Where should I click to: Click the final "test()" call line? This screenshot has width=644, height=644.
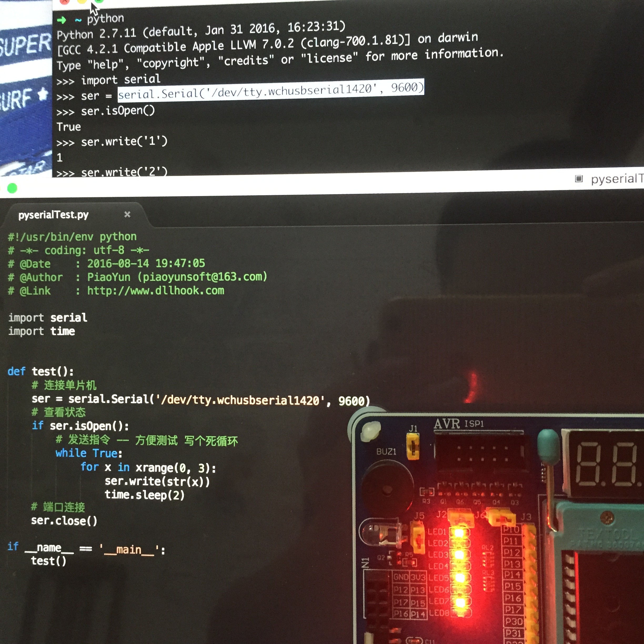(x=49, y=561)
